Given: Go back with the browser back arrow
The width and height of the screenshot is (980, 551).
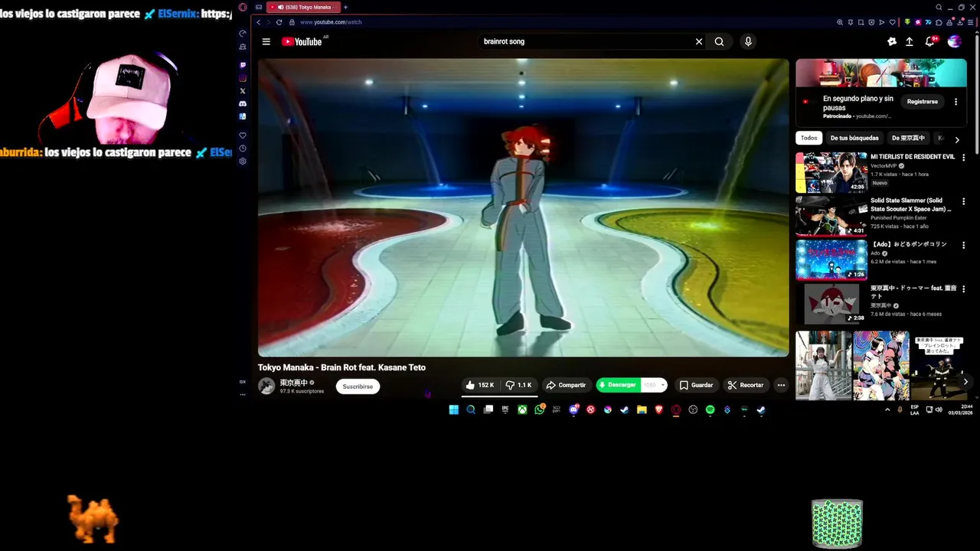Looking at the screenshot, I should point(258,22).
